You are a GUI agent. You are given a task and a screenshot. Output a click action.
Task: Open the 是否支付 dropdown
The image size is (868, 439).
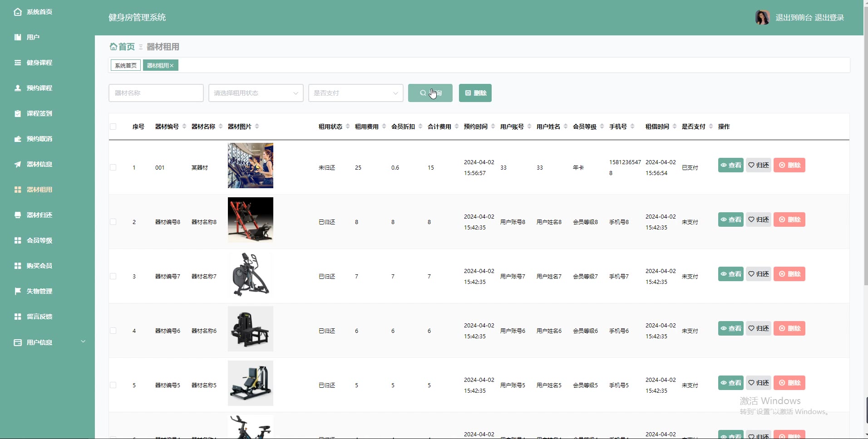coord(356,93)
